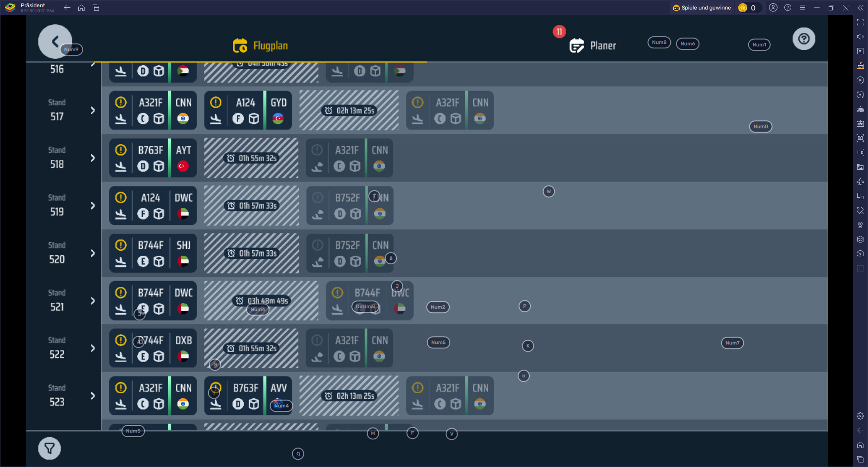The width and height of the screenshot is (868, 467).
Task: Open the filter funnel button
Action: click(49, 448)
